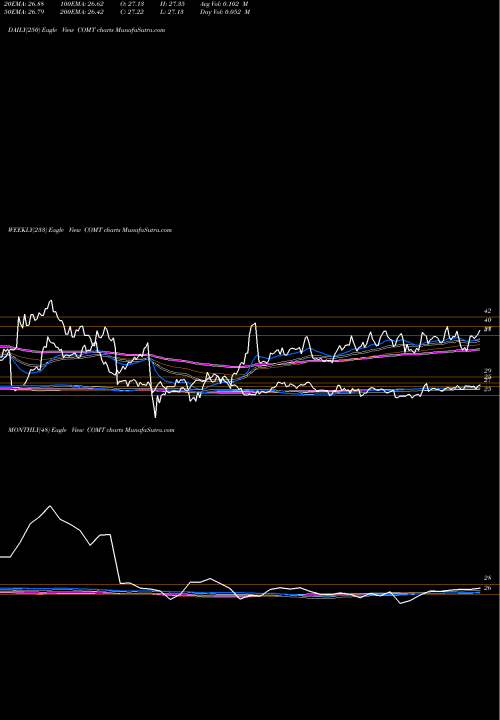Click the lowest dip of the weekly price line

coord(155,416)
